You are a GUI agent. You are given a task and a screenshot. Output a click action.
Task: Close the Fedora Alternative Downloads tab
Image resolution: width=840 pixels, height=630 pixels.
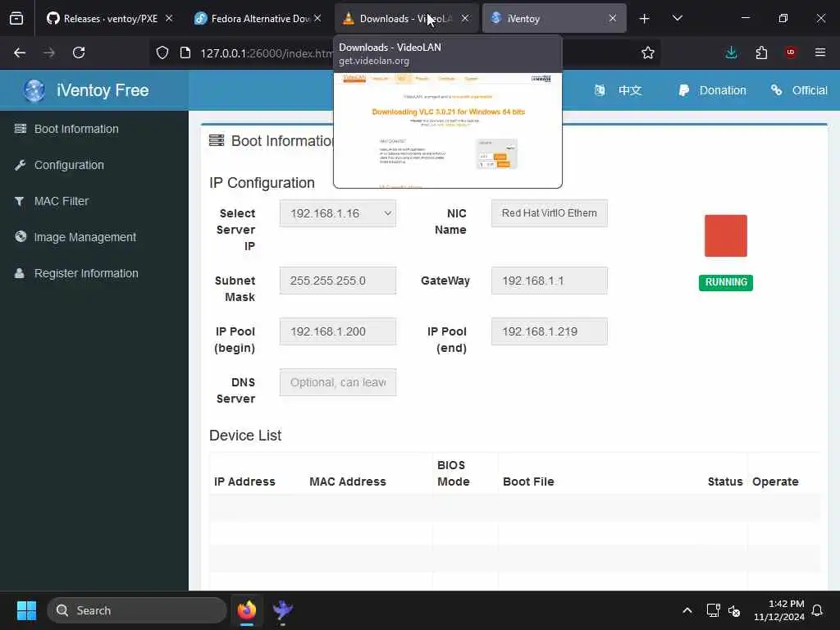(x=317, y=18)
